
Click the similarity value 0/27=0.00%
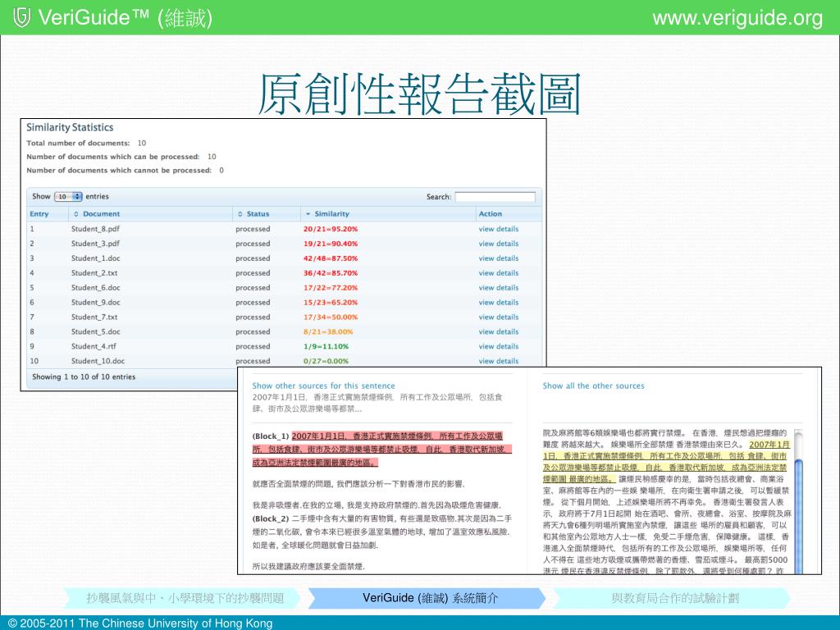point(326,361)
